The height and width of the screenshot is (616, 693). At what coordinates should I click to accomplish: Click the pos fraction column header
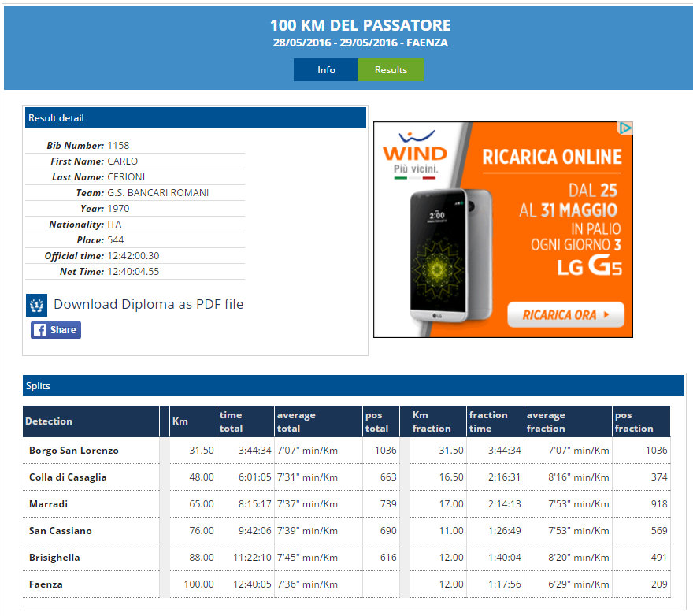[634, 421]
